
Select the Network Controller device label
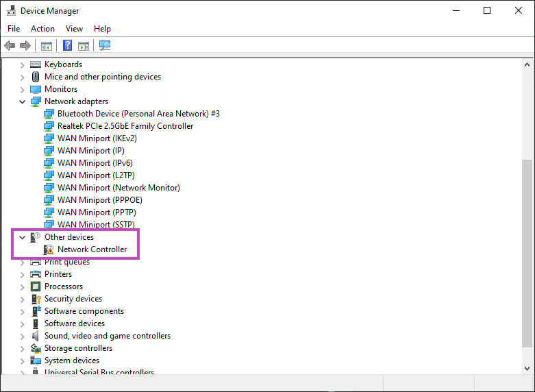point(92,249)
